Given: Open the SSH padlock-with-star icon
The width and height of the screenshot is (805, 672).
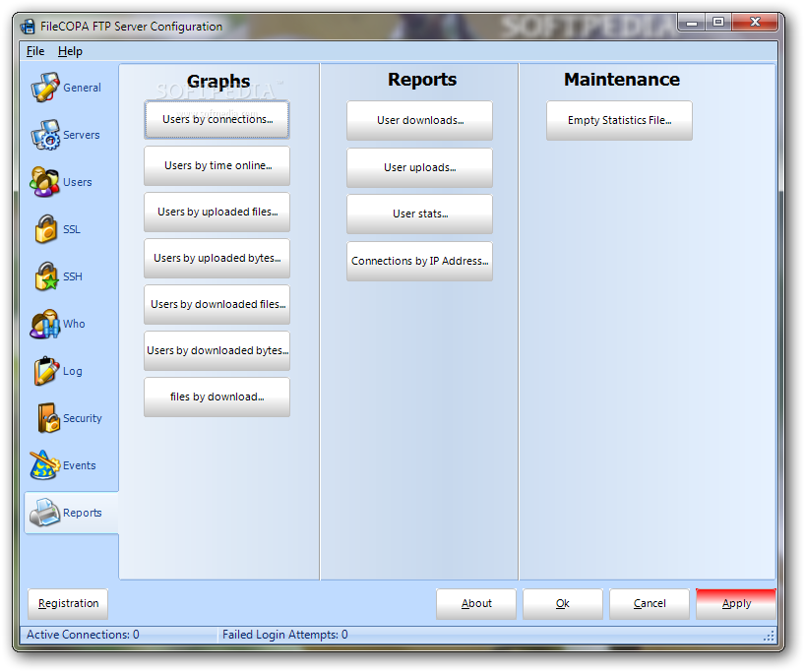Looking at the screenshot, I should coord(46,276).
